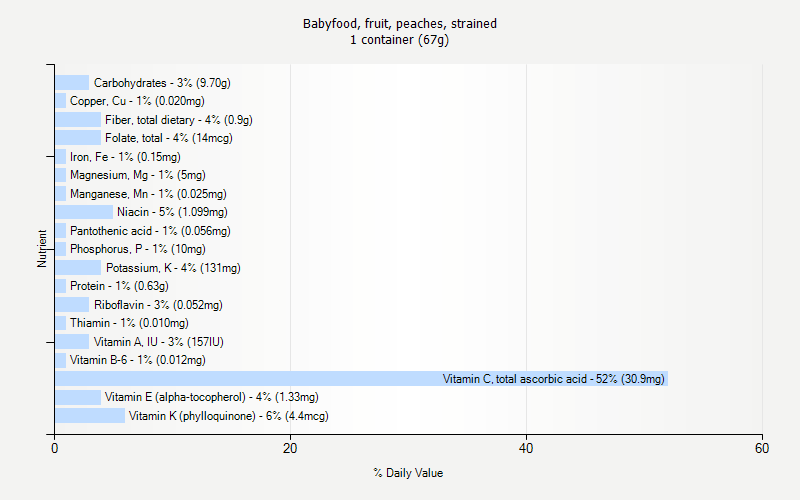Click the Riboflavin bar
800x500 pixels.
[x=72, y=305]
